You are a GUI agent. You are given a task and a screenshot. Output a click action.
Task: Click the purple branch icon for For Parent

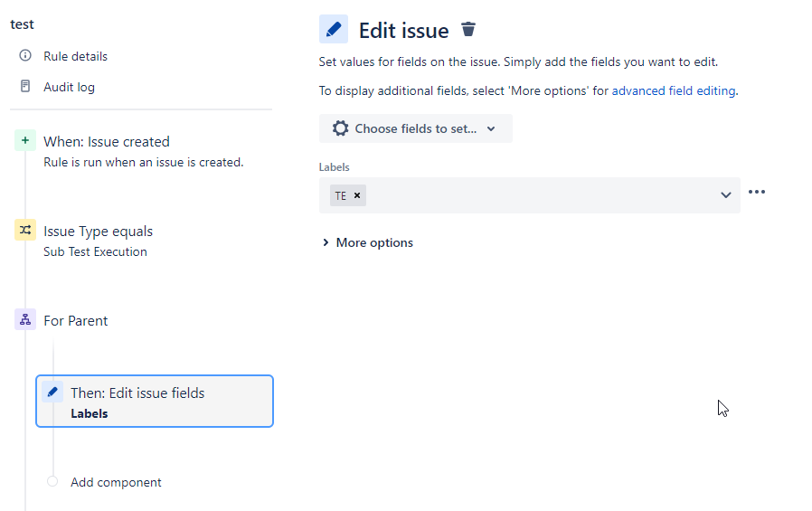tap(25, 320)
